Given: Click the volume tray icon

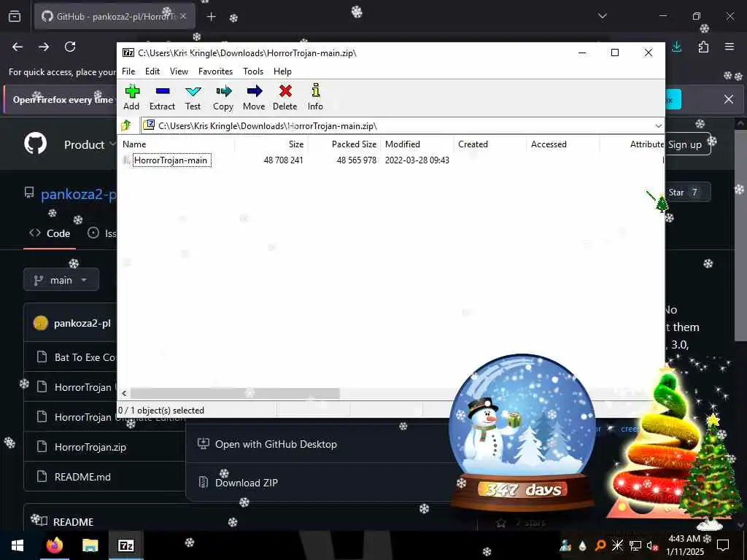Looking at the screenshot, I should (x=651, y=545).
